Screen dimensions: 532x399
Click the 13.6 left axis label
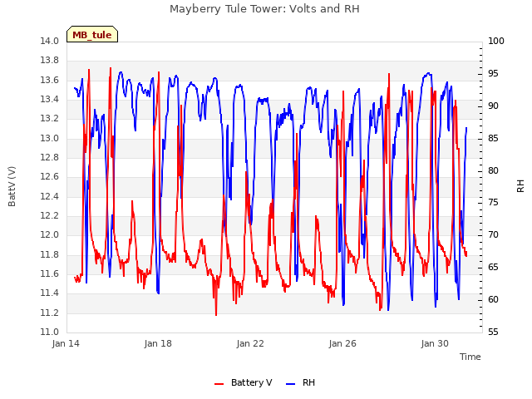coord(50,81)
